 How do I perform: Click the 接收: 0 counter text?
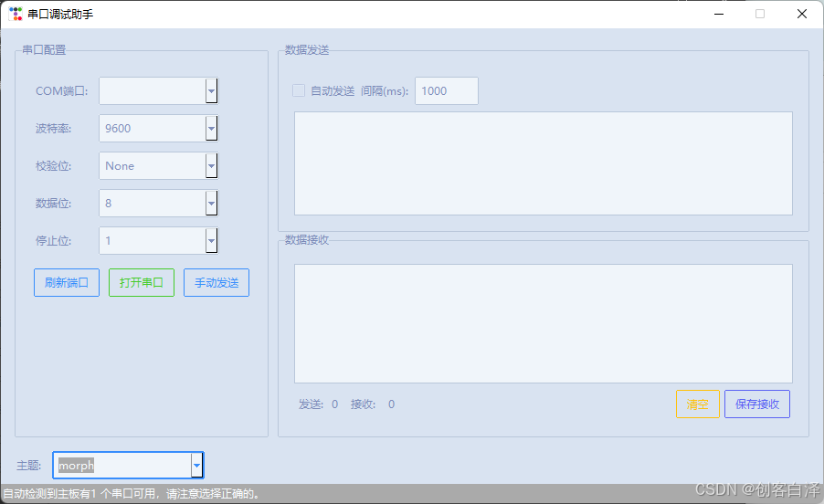(373, 404)
